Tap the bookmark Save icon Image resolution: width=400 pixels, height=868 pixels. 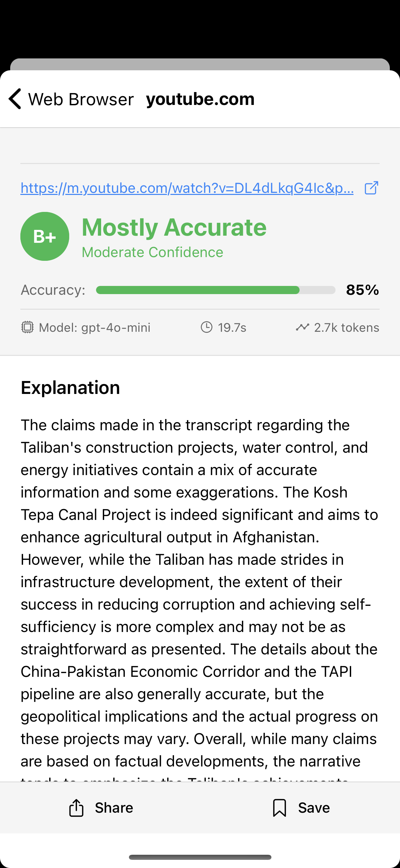[280, 808]
